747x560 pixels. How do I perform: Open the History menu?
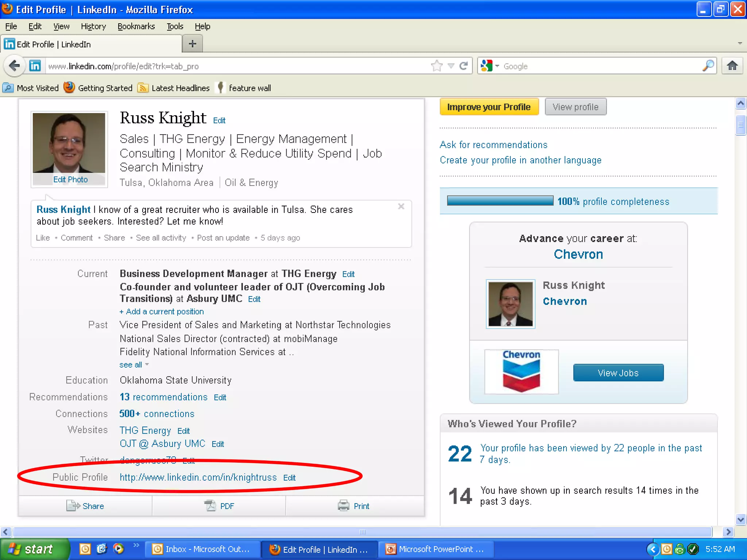click(93, 26)
